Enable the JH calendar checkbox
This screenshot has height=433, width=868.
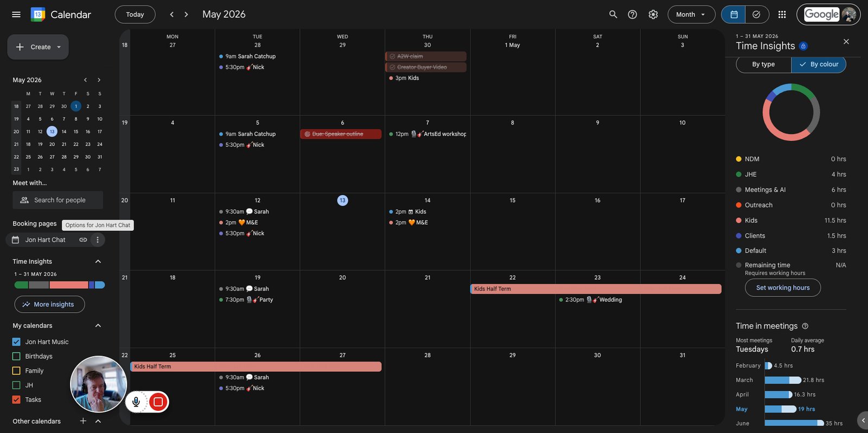click(16, 385)
